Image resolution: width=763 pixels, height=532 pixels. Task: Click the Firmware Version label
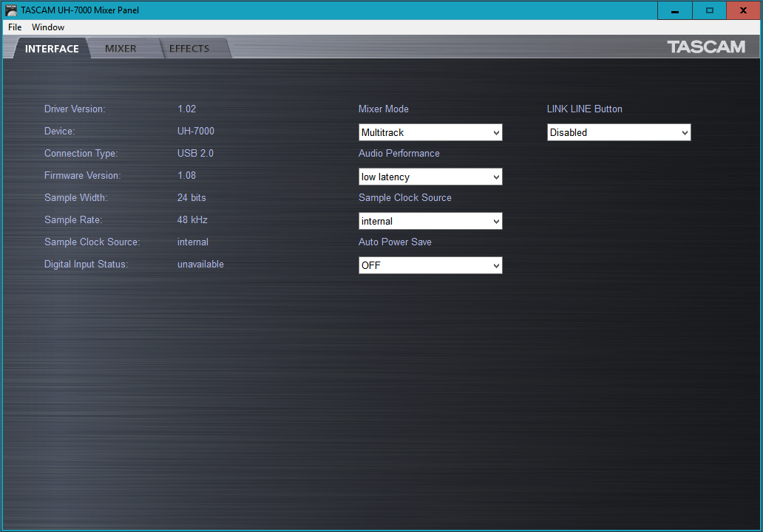(82, 175)
